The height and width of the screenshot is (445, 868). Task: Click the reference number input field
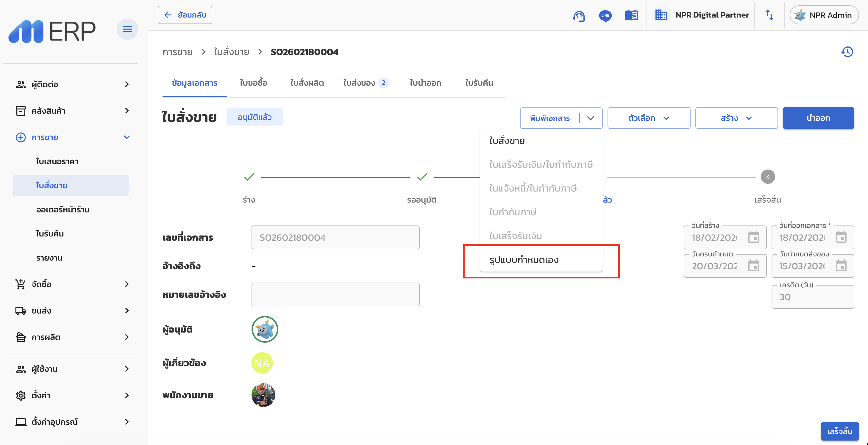coord(335,294)
